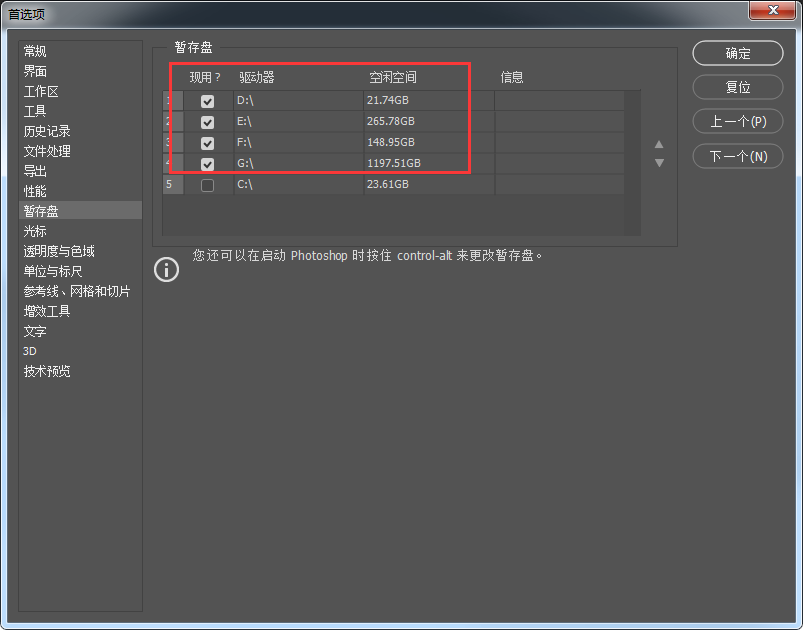
Task: Click the 空闲空间 column header
Action: 393,77
